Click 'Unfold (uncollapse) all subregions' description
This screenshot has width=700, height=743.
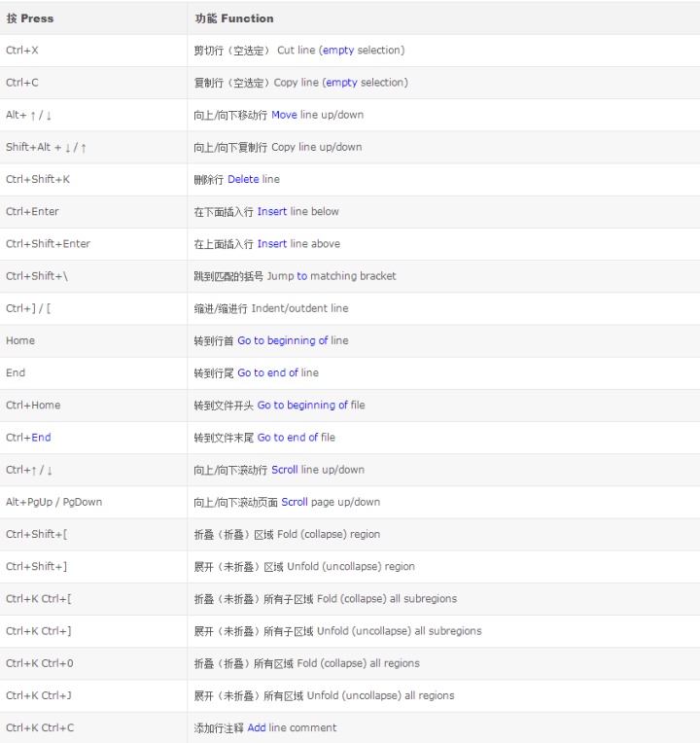pos(400,631)
